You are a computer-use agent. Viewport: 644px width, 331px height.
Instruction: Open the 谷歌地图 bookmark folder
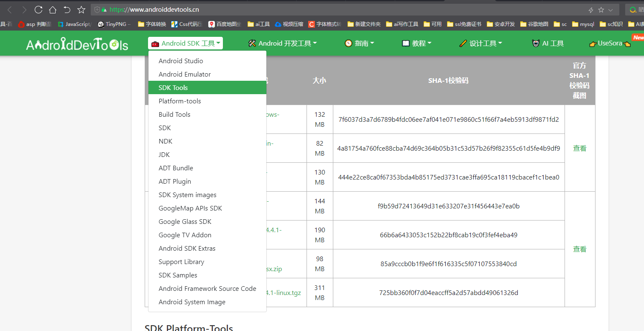click(x=534, y=24)
